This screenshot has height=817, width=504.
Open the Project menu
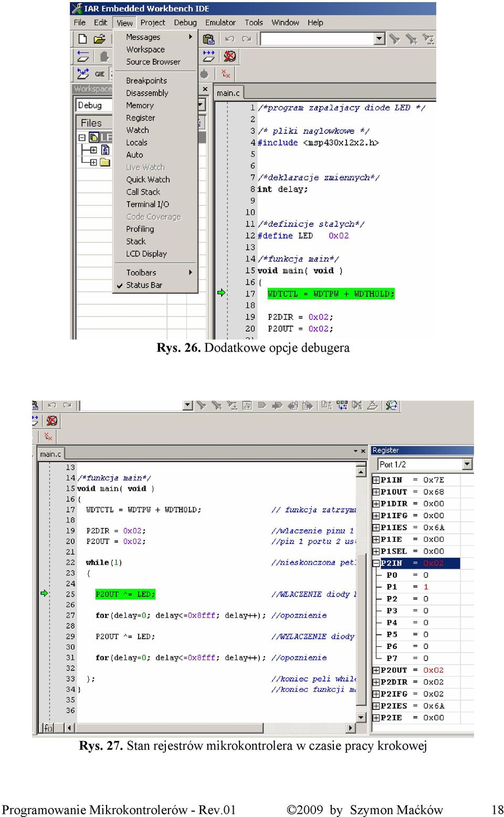[152, 23]
